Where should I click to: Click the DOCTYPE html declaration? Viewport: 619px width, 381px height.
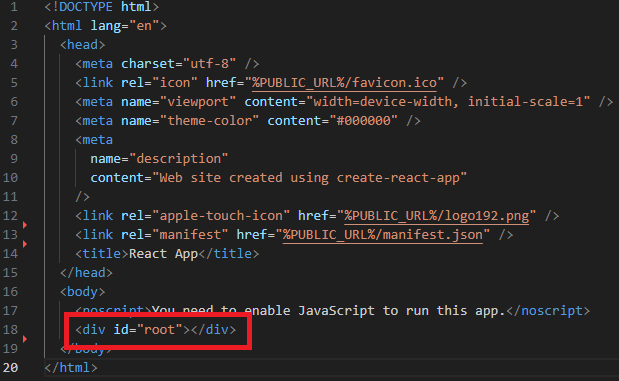101,7
